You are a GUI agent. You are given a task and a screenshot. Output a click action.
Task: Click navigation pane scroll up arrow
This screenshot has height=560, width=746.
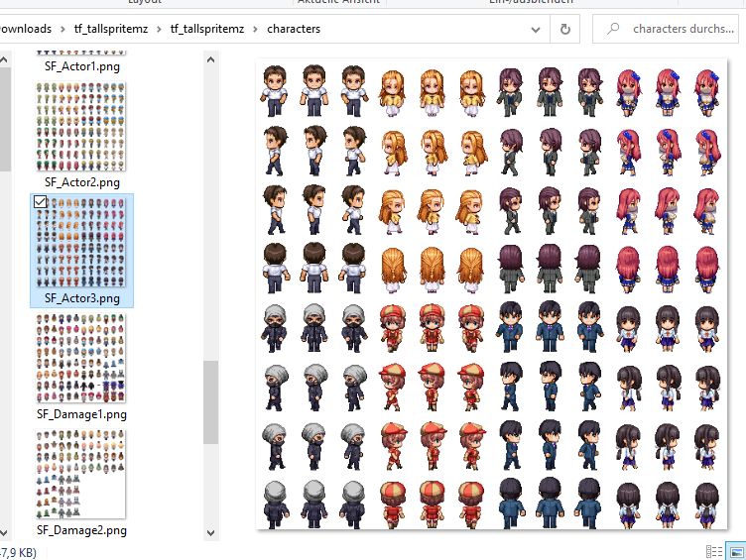point(4,59)
